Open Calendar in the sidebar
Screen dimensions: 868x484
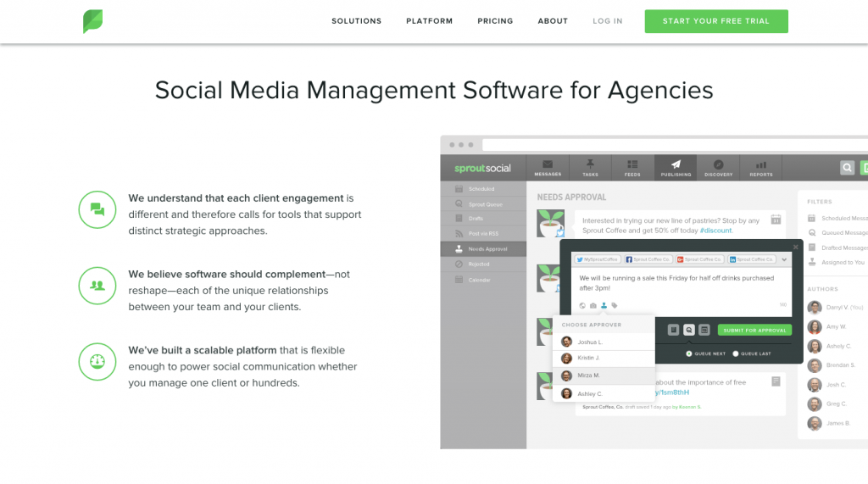coord(483,280)
